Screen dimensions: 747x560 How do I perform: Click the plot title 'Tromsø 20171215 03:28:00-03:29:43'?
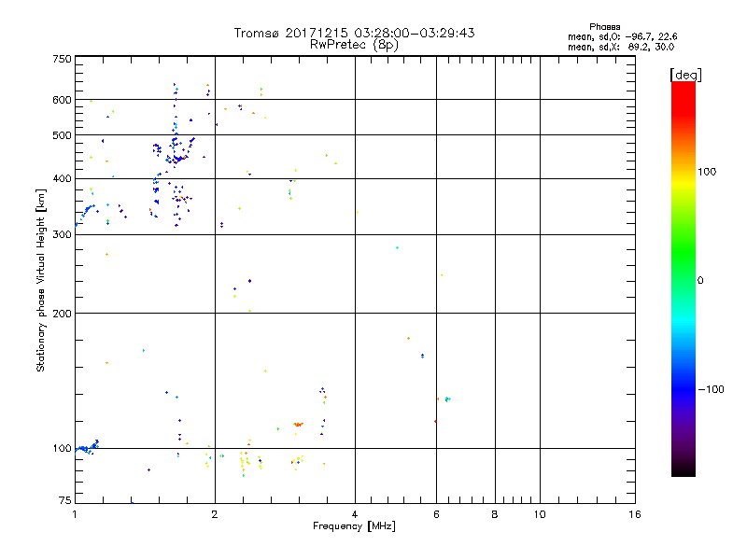click(354, 33)
